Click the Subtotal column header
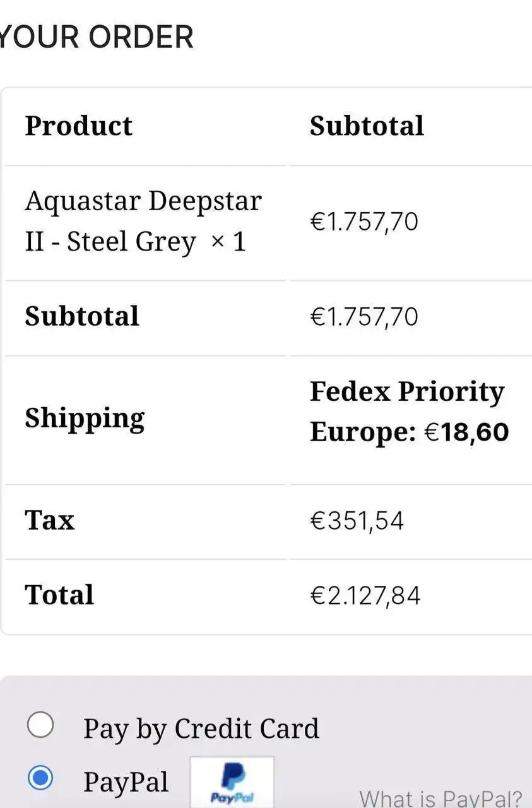 click(x=367, y=126)
